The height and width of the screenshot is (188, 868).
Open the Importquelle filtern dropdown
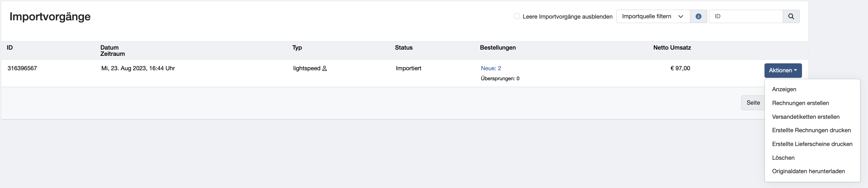pyautogui.click(x=653, y=17)
